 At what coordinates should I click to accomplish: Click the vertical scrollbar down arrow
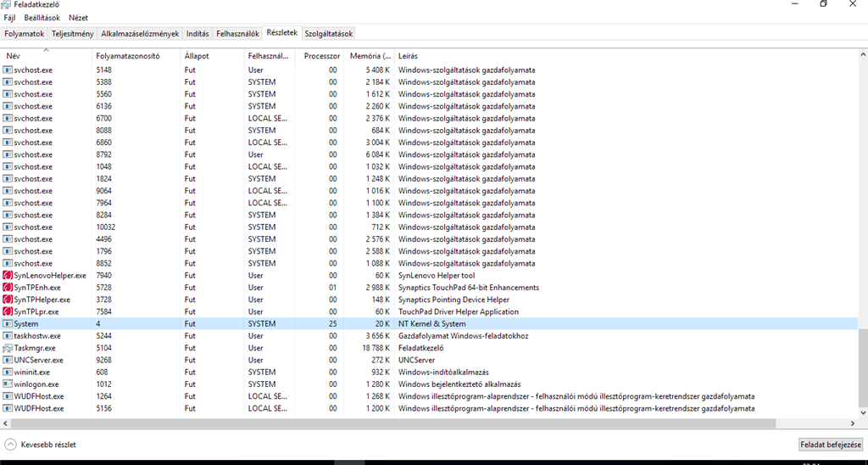[862, 412]
